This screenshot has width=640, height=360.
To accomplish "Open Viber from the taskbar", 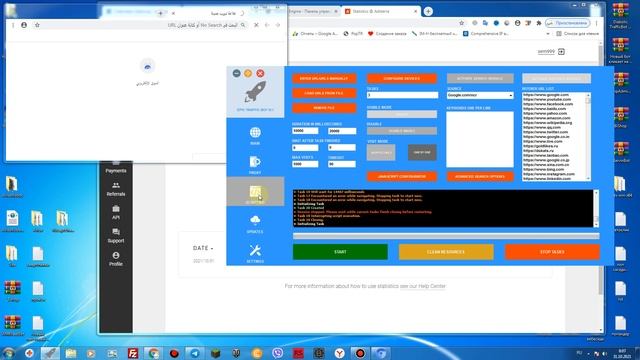I will click(x=278, y=353).
